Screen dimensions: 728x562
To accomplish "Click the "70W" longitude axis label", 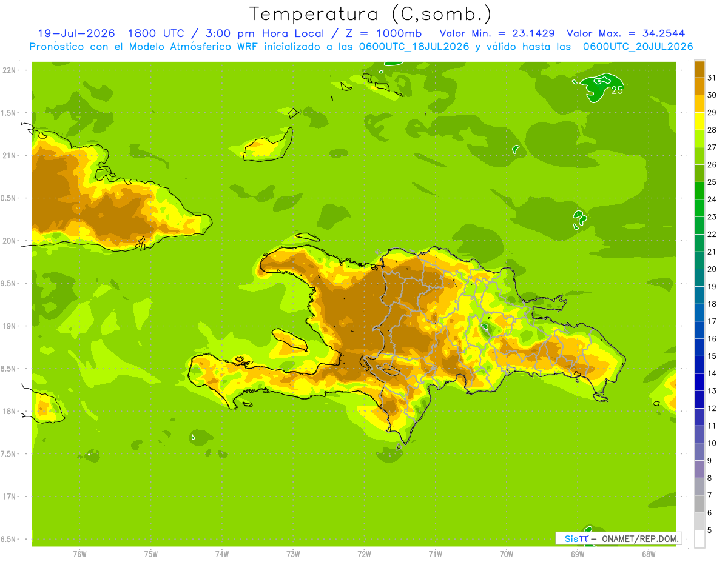I will click(507, 554).
